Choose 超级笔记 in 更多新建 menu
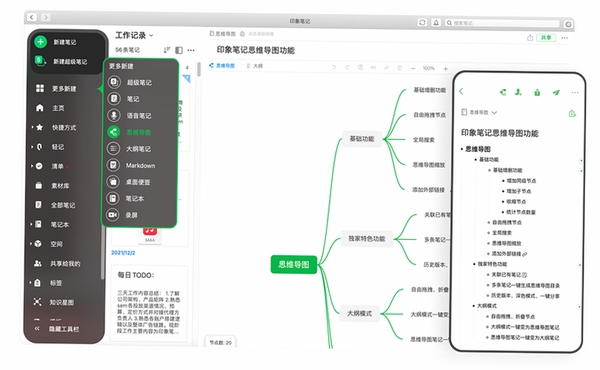 coord(130,82)
